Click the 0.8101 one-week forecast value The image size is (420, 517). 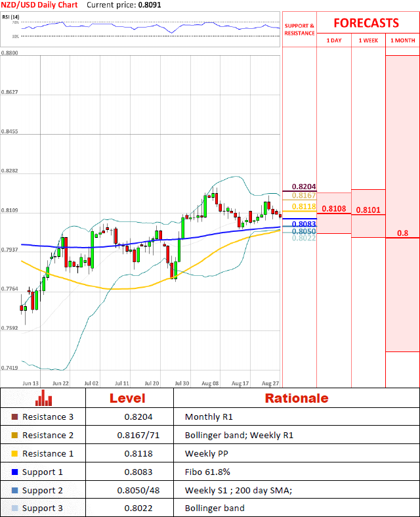click(x=368, y=210)
